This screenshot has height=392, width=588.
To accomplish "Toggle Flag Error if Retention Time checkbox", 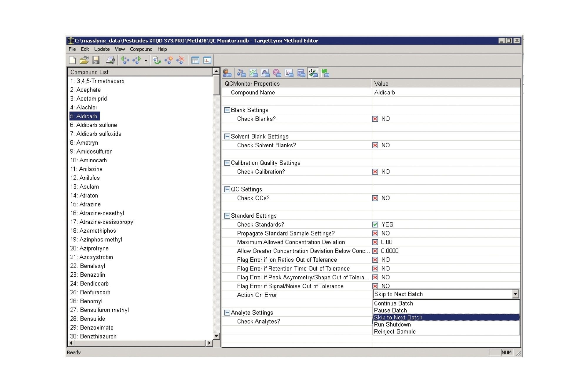I will click(x=375, y=269).
